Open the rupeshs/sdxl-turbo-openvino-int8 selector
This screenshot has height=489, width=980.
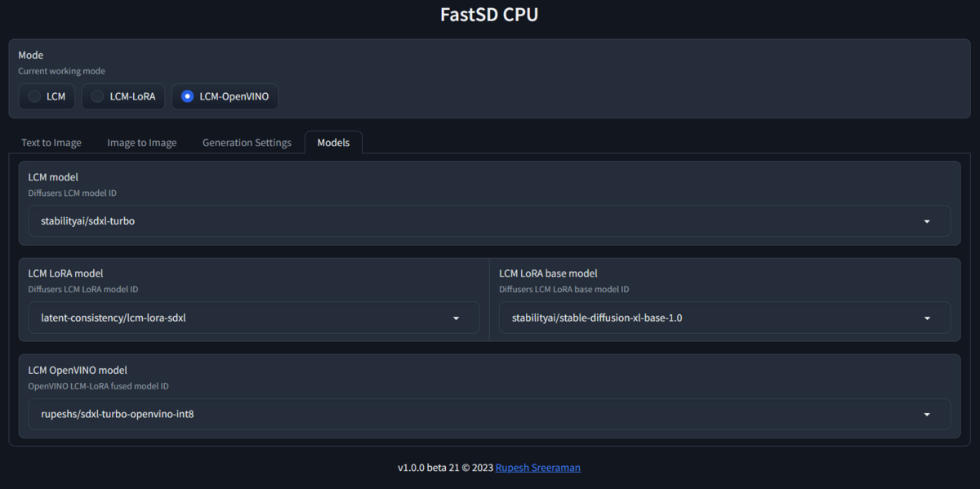327,414
